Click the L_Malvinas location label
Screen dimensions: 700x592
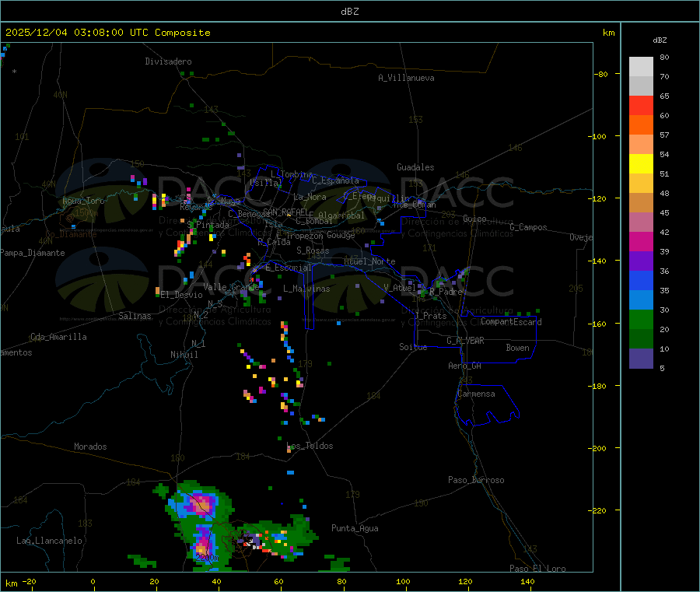coord(306,289)
